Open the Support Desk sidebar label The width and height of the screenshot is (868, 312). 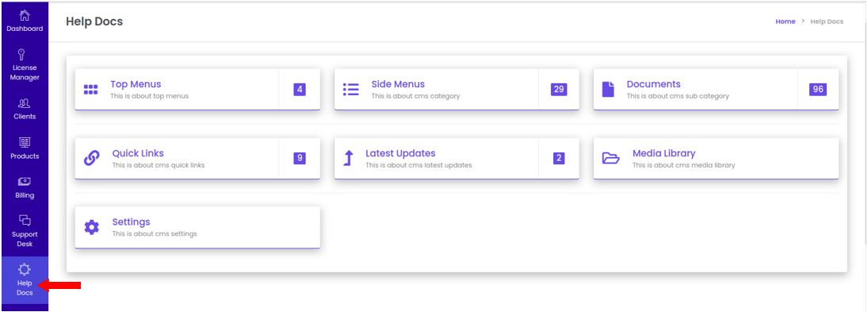pos(25,239)
